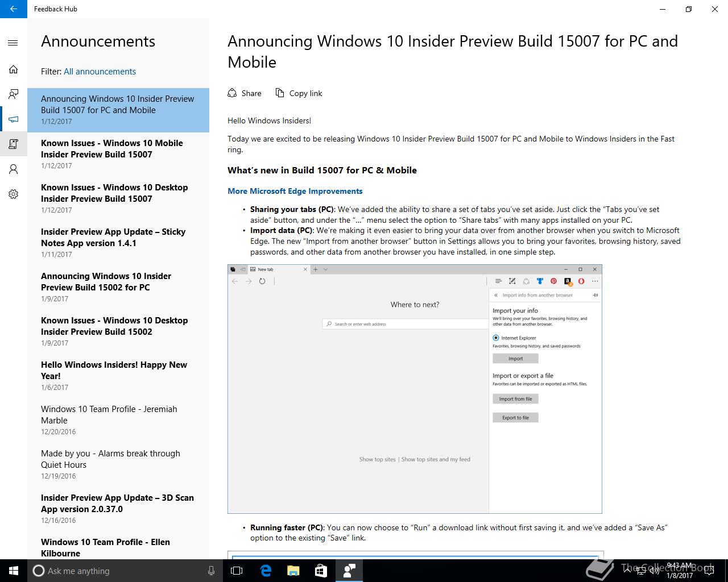Screen dimensions: 728x582
Task: Select the Announcements megaphone icon
Action: 14,119
